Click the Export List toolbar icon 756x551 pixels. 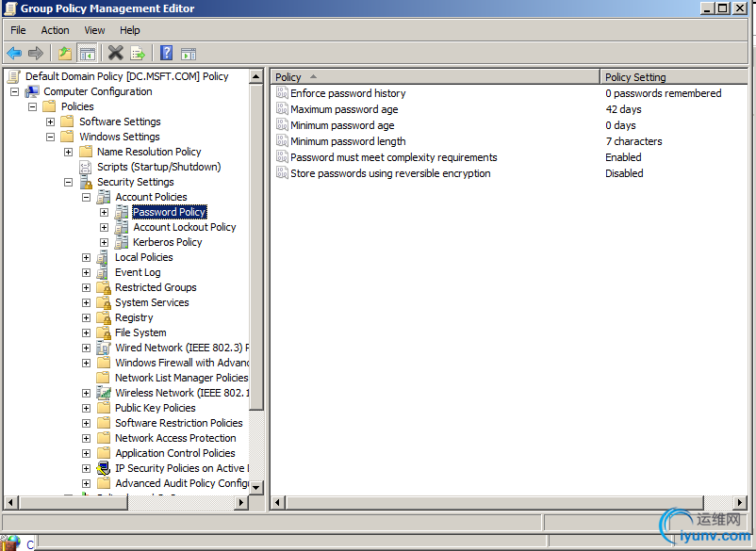(138, 53)
